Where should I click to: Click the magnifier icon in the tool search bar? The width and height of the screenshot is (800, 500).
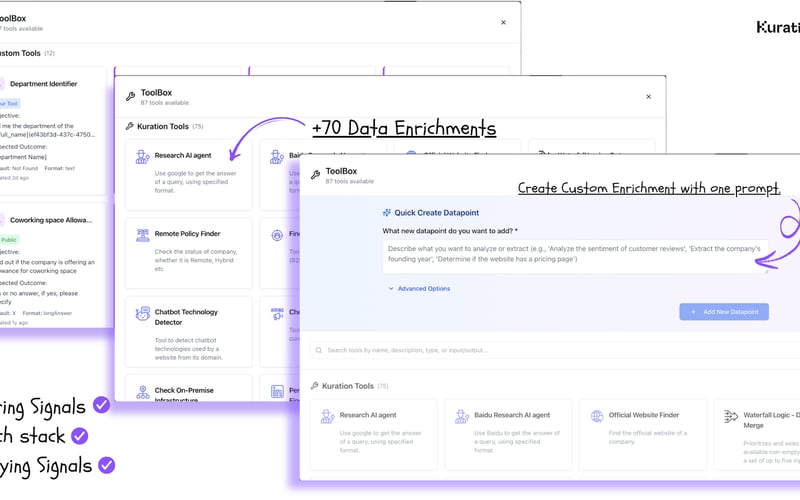tap(319, 350)
